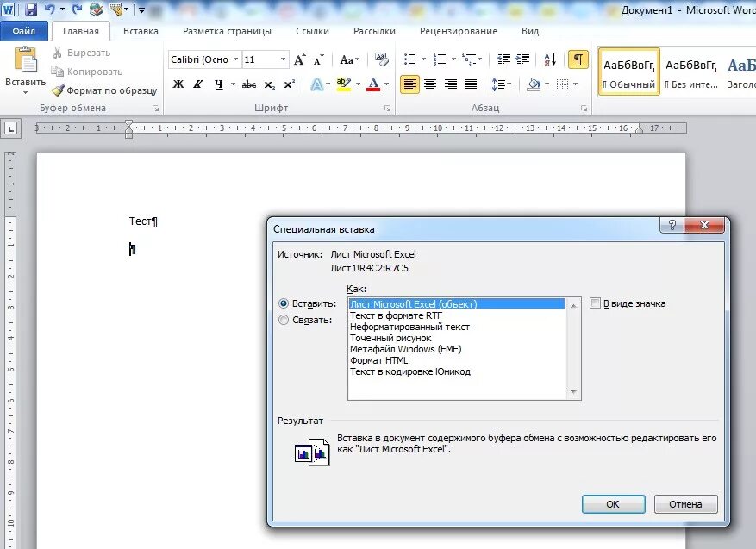Expand underline style dropdown arrow
Screen dimensions: 756x549
pyautogui.click(x=233, y=84)
